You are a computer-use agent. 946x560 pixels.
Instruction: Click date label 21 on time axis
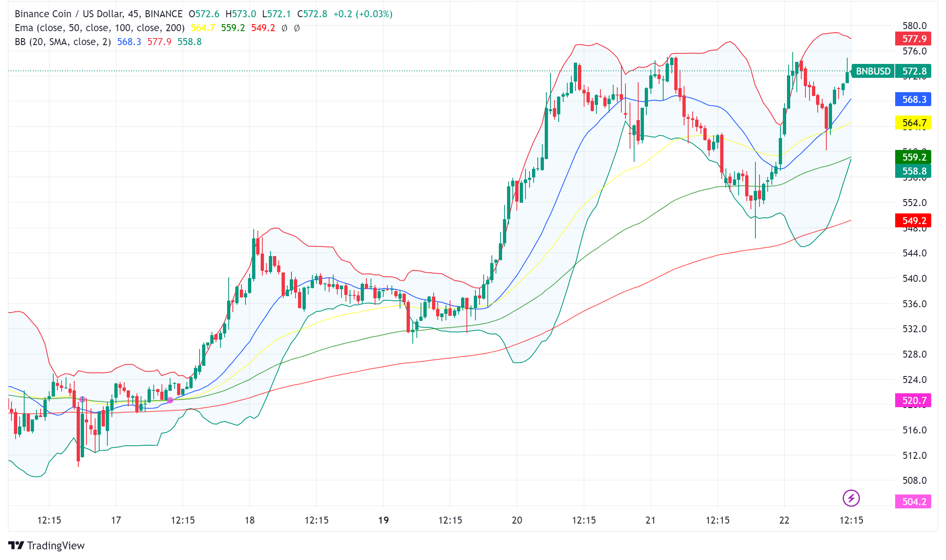coord(650,520)
